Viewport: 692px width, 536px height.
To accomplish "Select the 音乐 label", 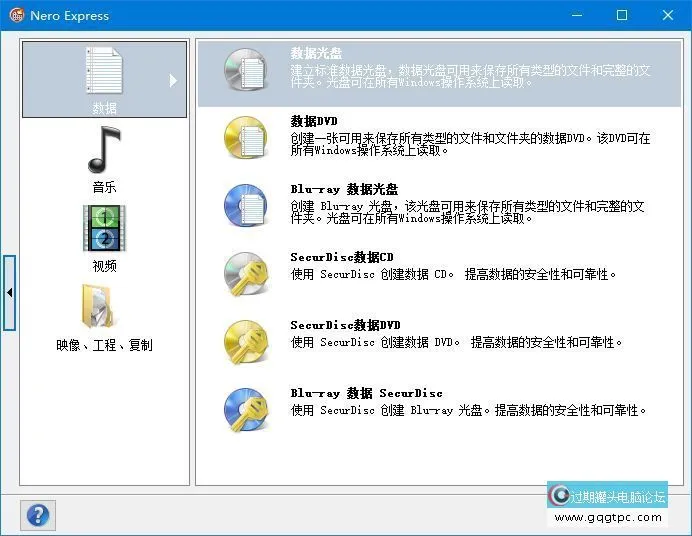I will (x=104, y=187).
